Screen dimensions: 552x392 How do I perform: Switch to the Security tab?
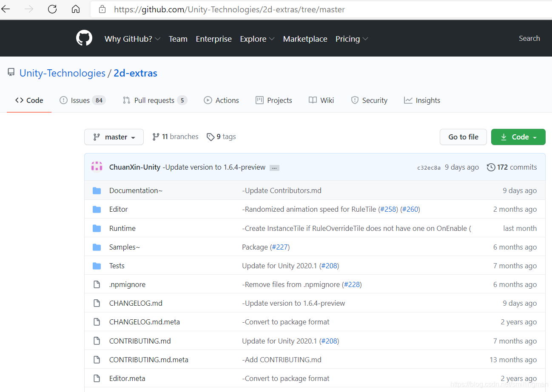[369, 100]
